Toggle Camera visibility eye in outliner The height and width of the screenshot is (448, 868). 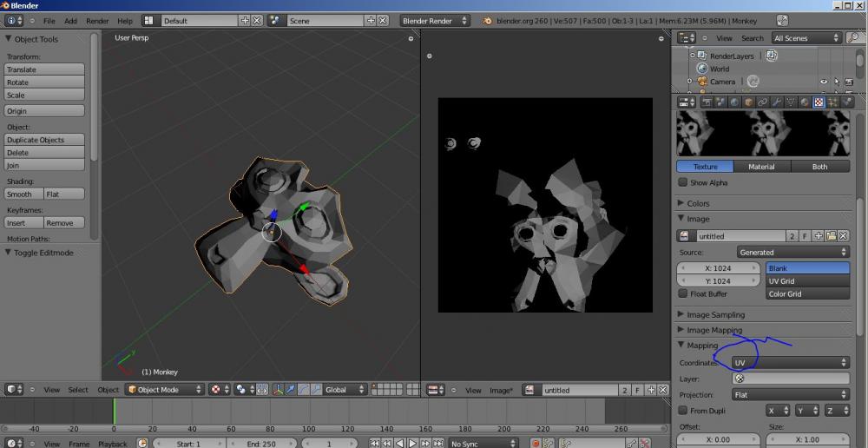[824, 82]
